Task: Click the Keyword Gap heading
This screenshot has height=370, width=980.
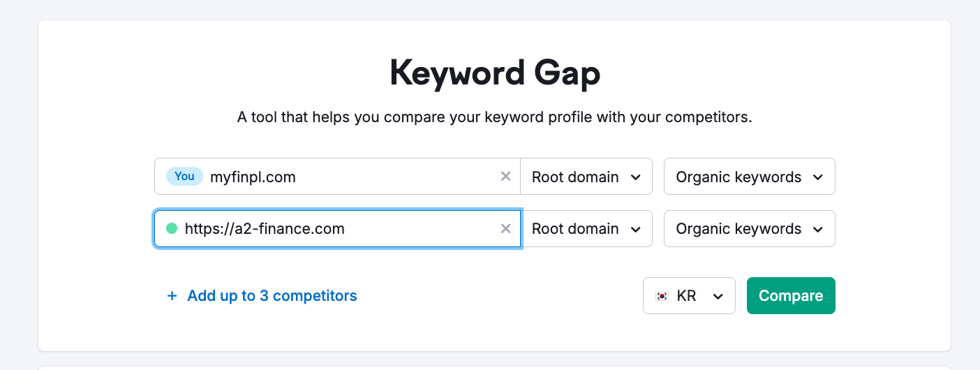Action: 495,73
